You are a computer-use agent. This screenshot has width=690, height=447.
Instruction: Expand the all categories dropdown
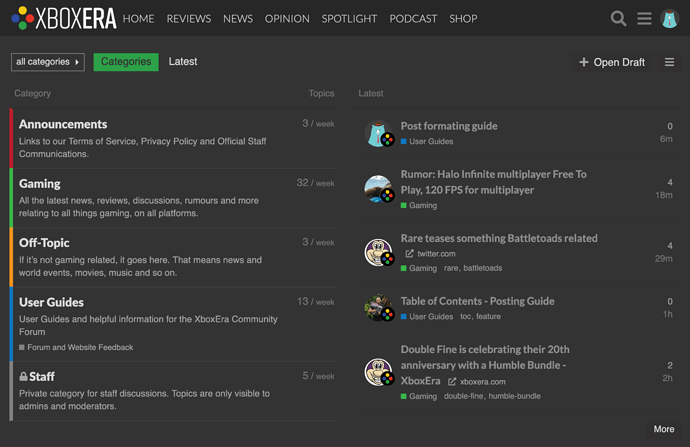[x=48, y=62]
